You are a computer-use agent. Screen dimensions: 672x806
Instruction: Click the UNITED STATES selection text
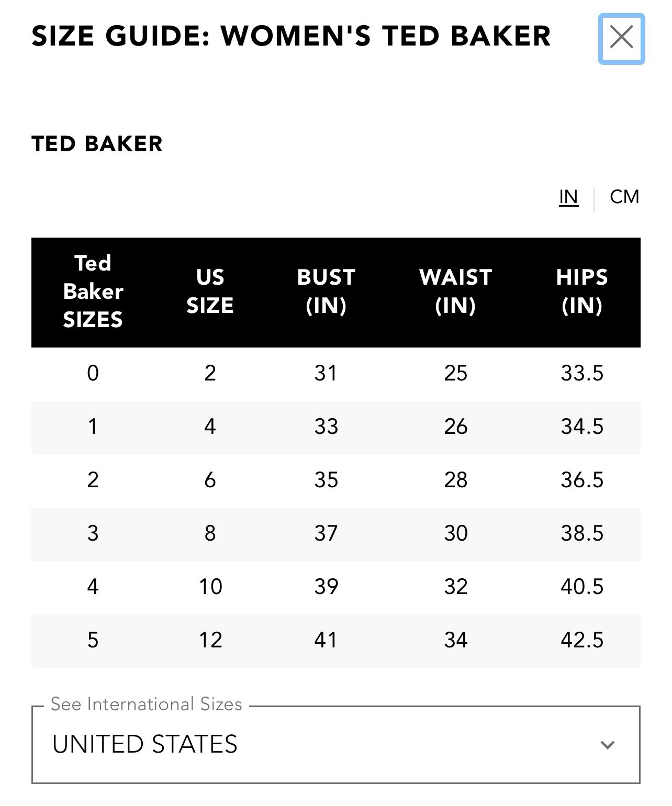(x=145, y=744)
